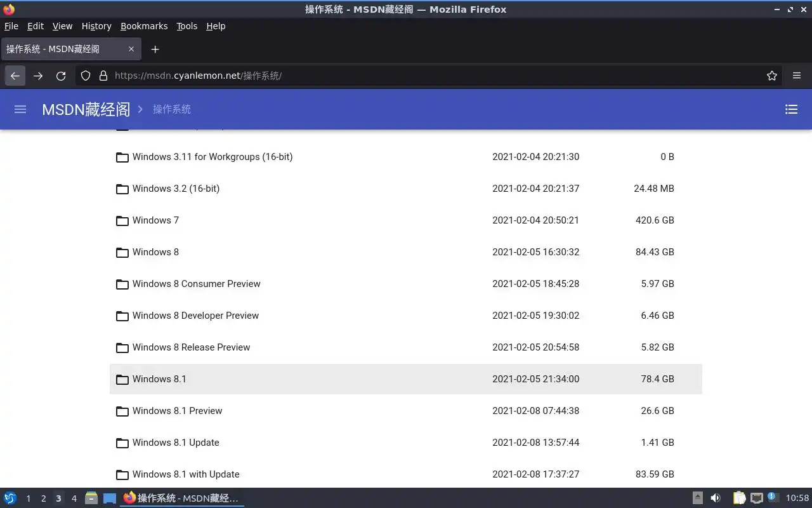Click the date 2021-02-05 18:45:28

[x=535, y=284]
